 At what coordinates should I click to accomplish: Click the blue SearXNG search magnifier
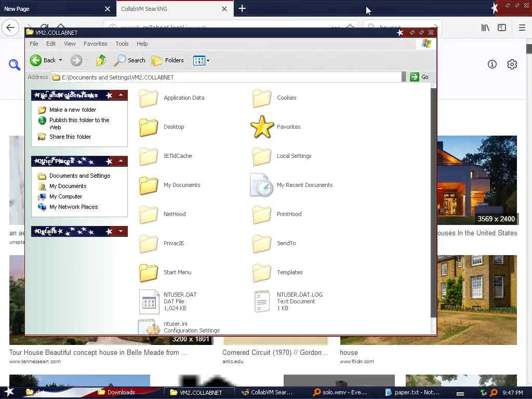[x=14, y=64]
